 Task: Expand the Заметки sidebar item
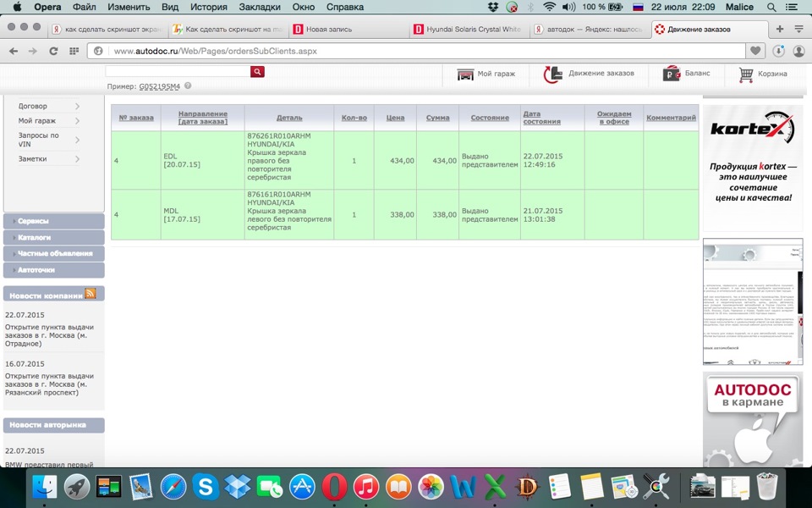(49, 158)
